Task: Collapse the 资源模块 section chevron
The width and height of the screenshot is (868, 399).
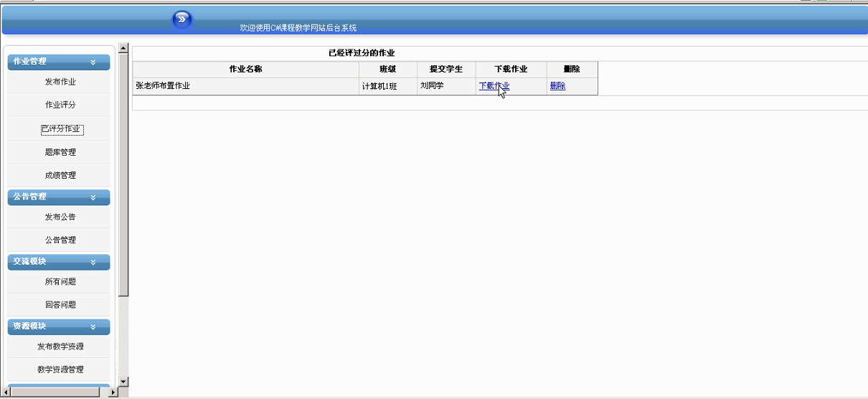Action: (x=93, y=327)
